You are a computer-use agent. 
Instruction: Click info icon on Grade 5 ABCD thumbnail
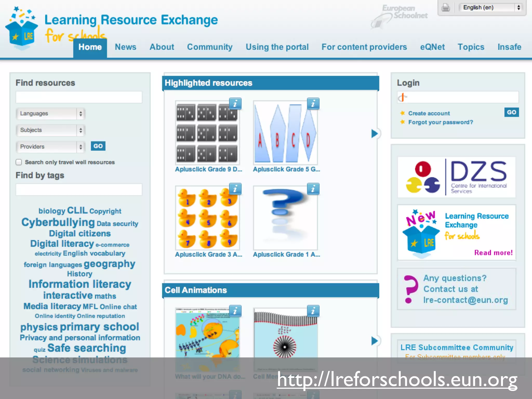[x=313, y=104]
